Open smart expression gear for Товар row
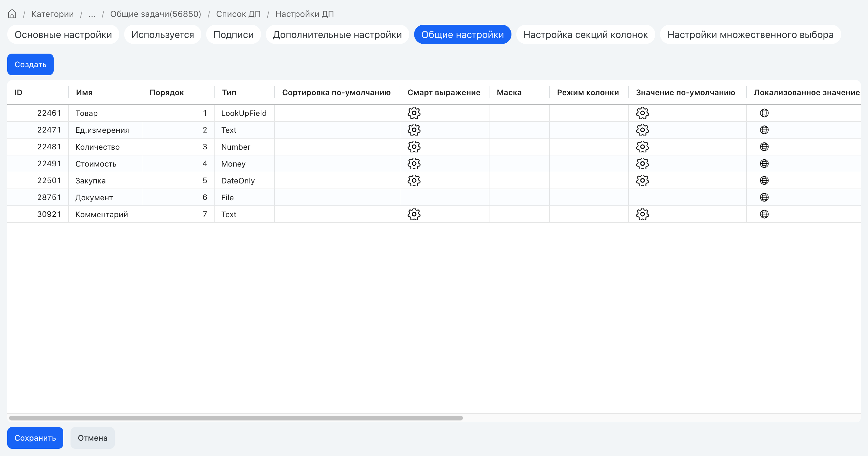This screenshot has height=456, width=868. pos(414,113)
